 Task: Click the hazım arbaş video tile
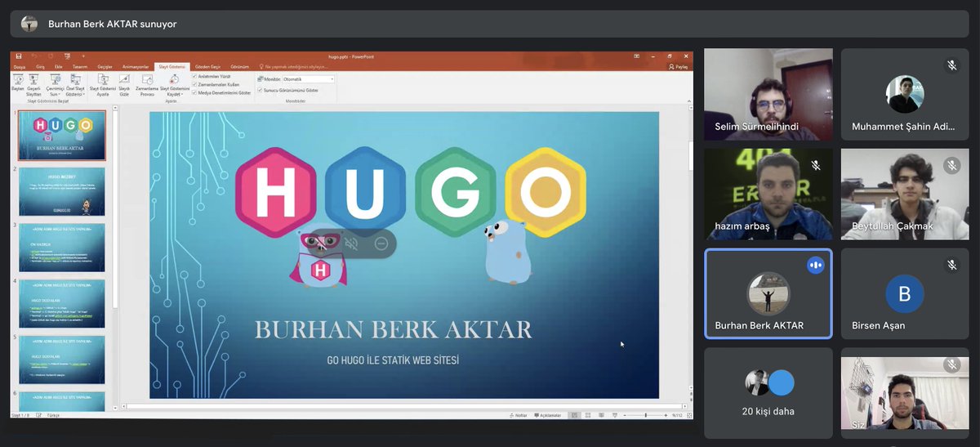coord(768,194)
